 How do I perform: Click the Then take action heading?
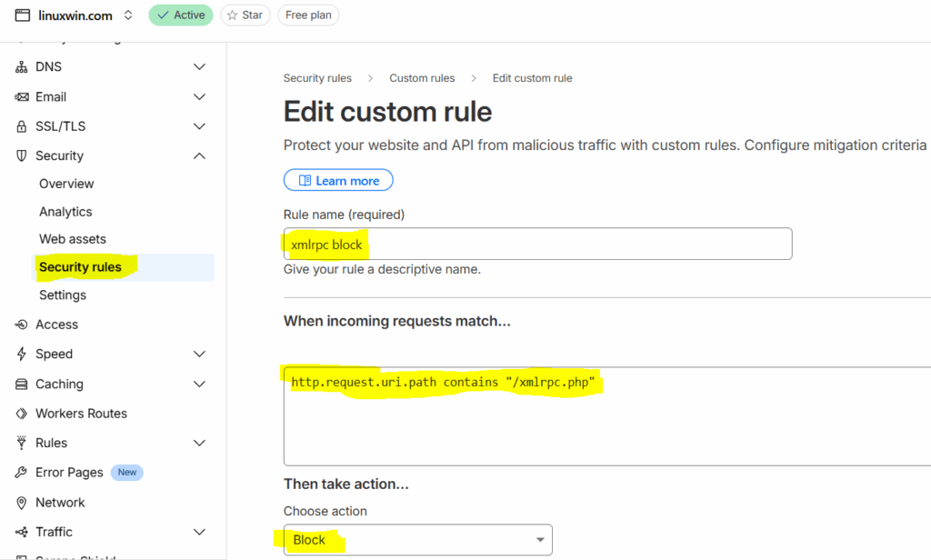pos(346,484)
